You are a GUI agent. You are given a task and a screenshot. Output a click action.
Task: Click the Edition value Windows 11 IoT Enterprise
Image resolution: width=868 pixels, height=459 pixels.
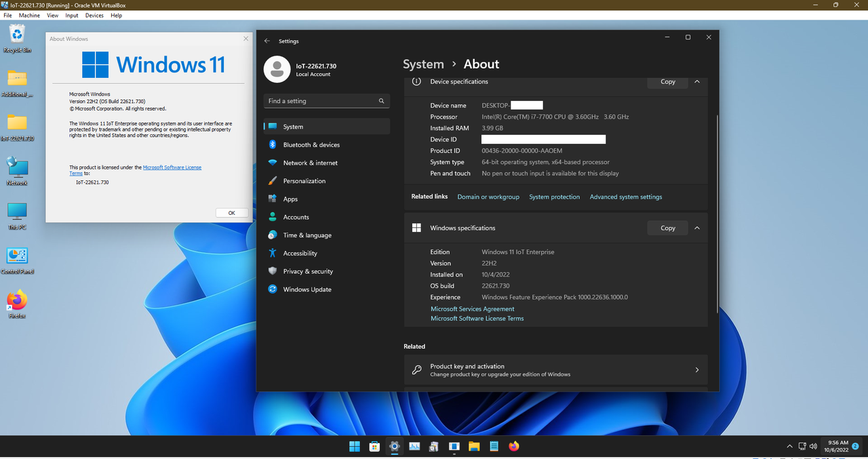pos(518,252)
